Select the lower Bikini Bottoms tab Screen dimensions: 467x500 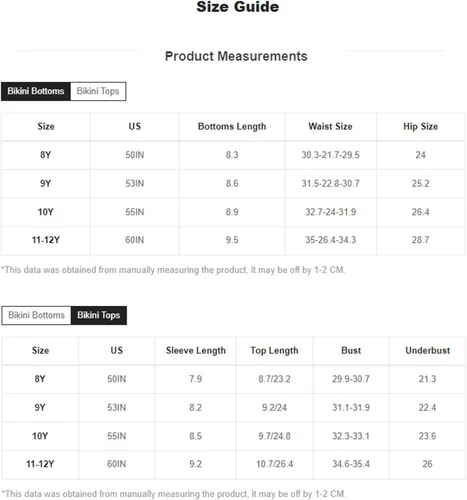click(36, 315)
